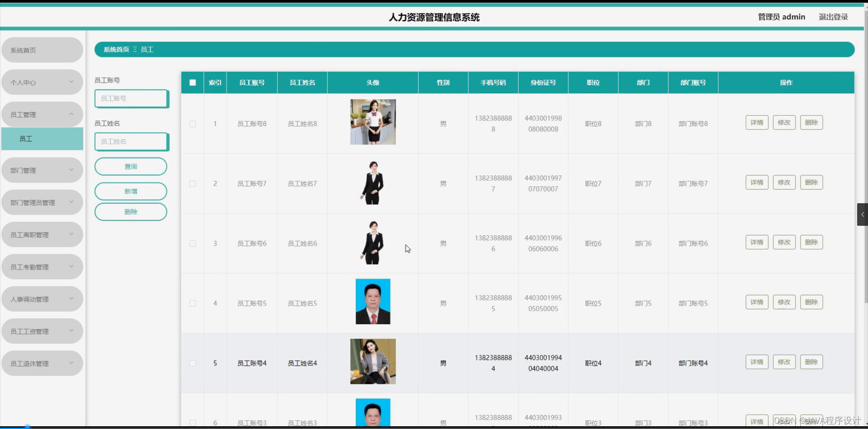868x429 pixels.
Task: Click 修改 for 员工姓名8
Action: 784,122
